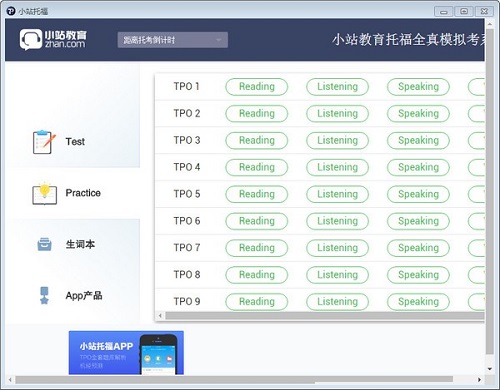Choose TPO 4 Speaking
500x390 pixels.
pyautogui.click(x=418, y=167)
